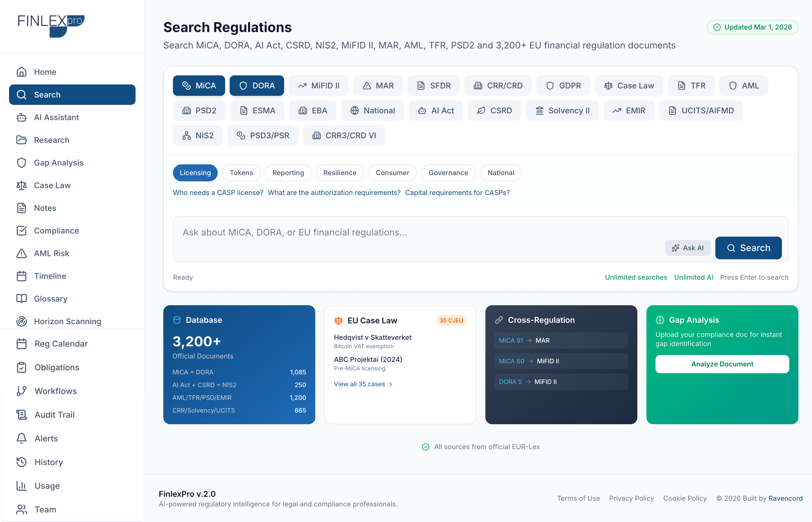Open the Notes document icon
The height and width of the screenshot is (522, 812).
tap(21, 208)
